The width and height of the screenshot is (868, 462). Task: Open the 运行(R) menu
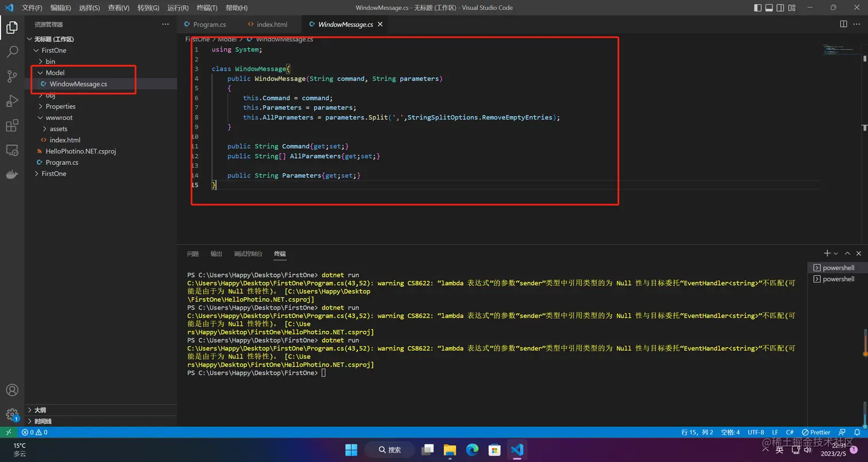178,7
